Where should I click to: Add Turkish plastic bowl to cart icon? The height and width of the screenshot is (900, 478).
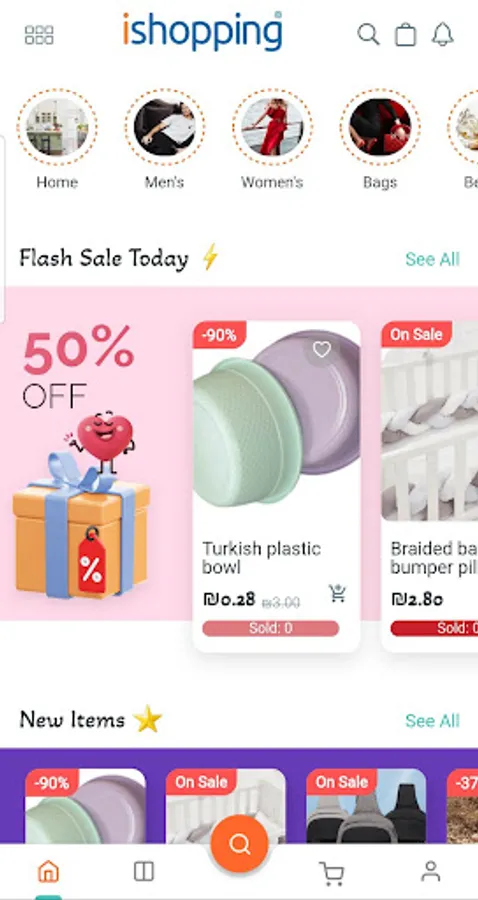point(337,593)
